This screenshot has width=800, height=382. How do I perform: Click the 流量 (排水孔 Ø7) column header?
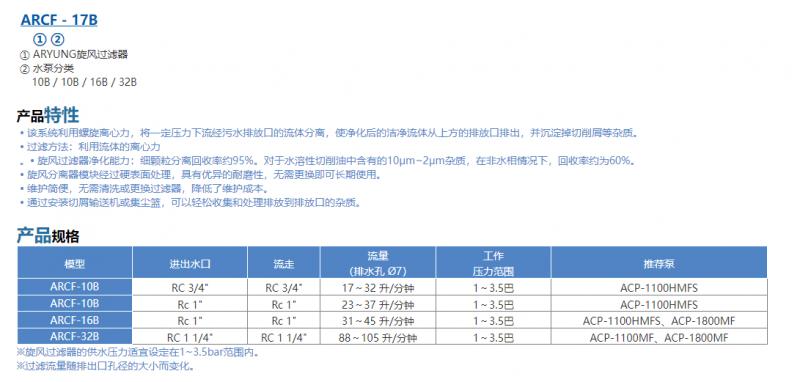[378, 263]
